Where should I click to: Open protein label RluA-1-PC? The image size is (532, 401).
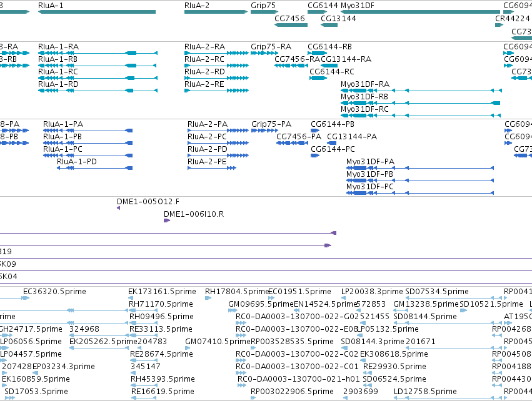63,149
